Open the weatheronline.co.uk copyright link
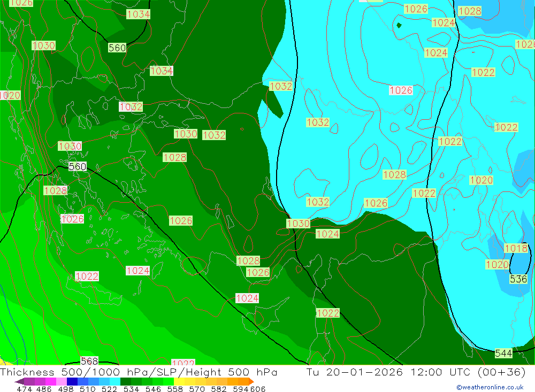Image resolution: width=535 pixels, height=392 pixels. tap(490, 387)
